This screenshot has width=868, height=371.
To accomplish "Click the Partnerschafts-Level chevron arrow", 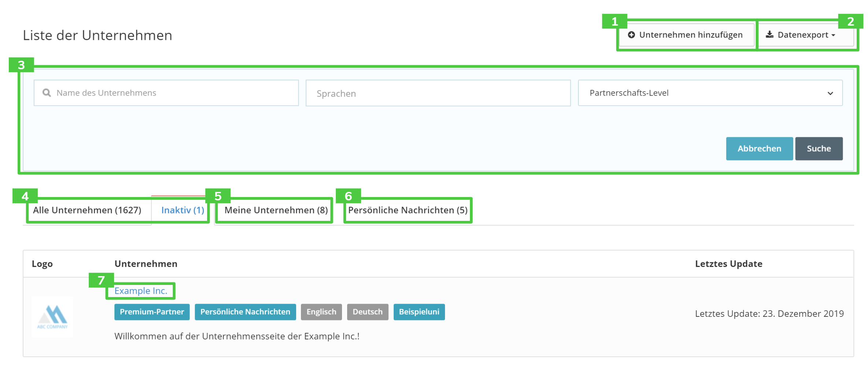I will (x=830, y=93).
